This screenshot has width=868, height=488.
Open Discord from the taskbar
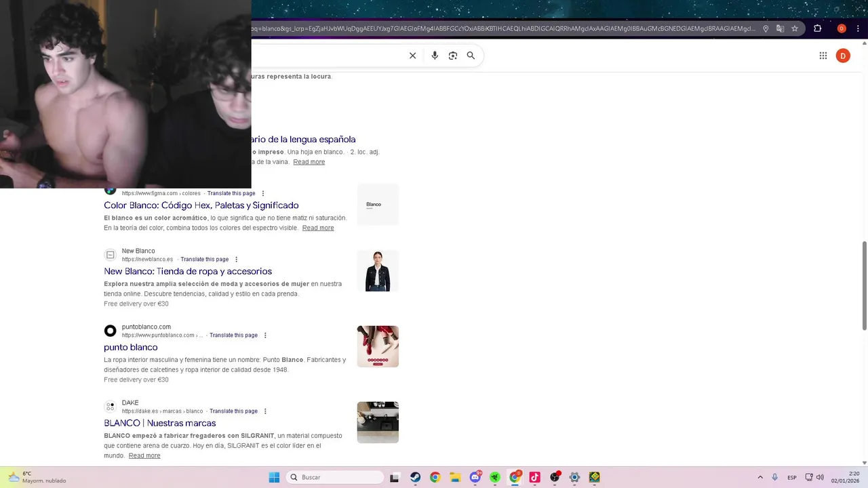click(475, 477)
